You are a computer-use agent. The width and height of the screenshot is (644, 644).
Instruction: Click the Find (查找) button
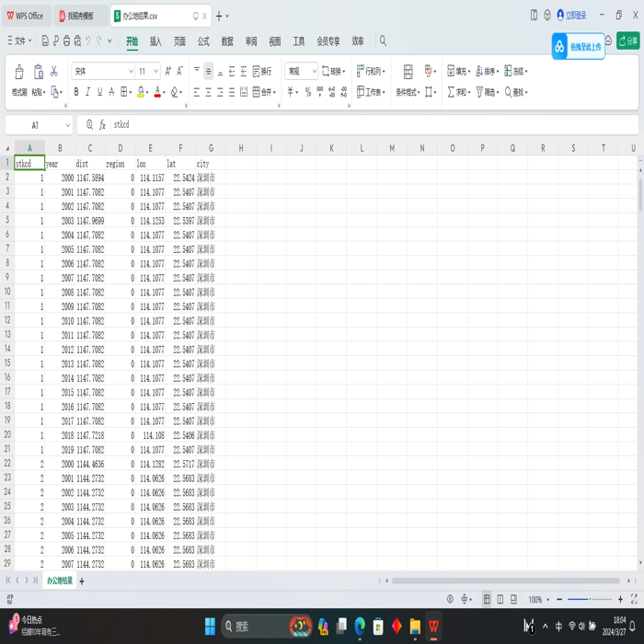516,92
